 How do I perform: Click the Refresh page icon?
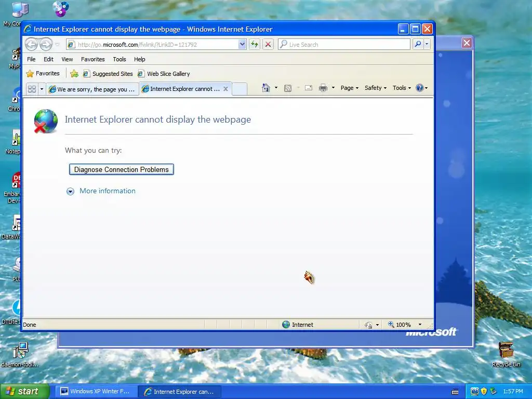click(x=255, y=45)
